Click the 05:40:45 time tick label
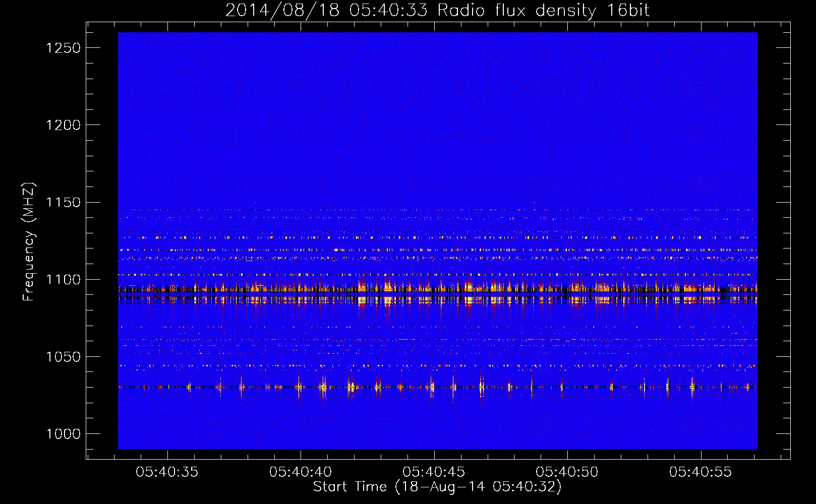Screen dimensions: 816x504 (434, 472)
